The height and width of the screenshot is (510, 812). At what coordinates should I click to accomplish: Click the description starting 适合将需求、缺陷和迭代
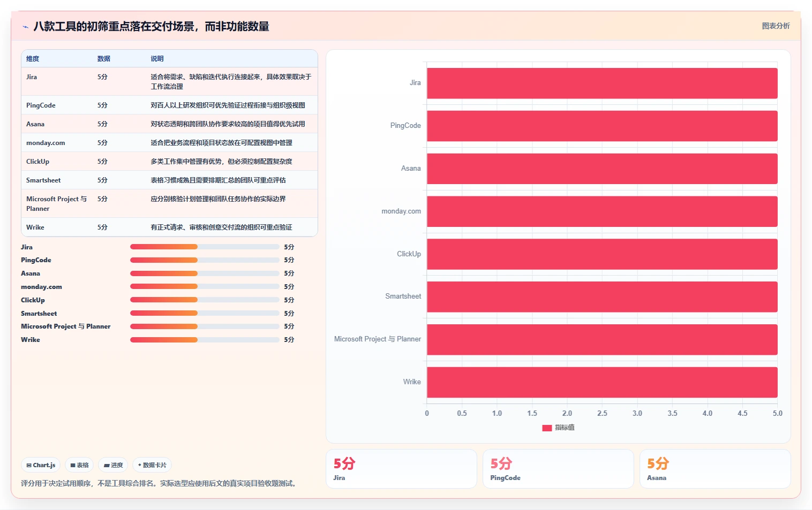(231, 82)
